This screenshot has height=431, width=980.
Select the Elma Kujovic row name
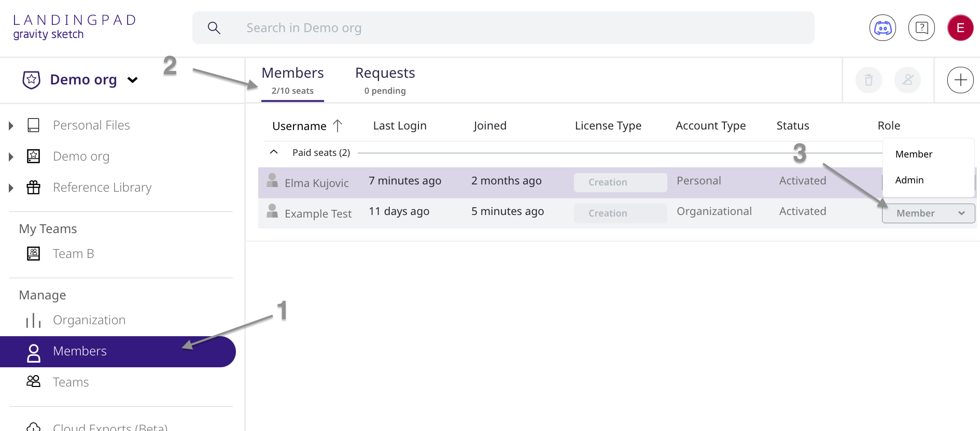(x=317, y=183)
